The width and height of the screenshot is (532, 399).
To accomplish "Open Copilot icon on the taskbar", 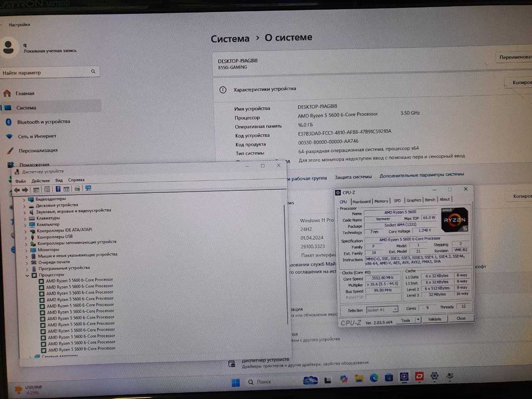I will [343, 379].
